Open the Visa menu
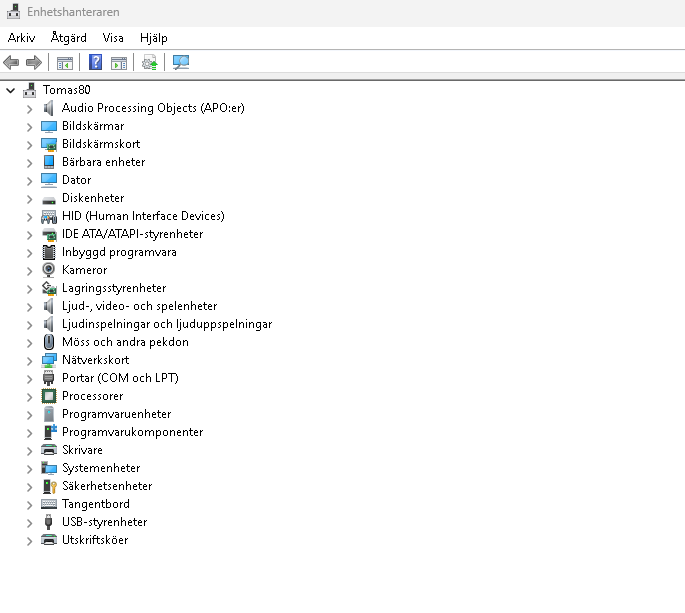685x613 pixels. tap(113, 38)
